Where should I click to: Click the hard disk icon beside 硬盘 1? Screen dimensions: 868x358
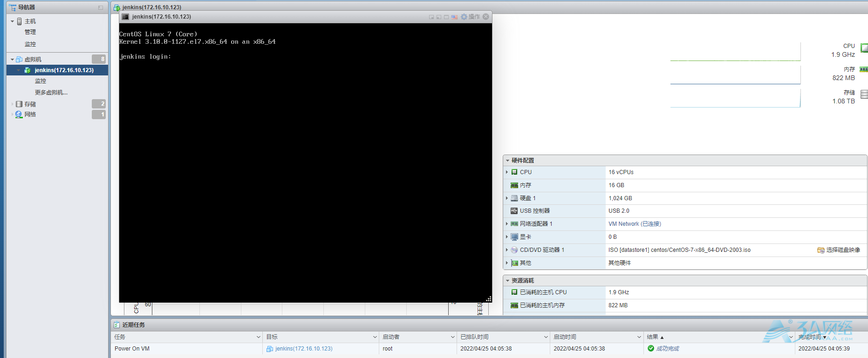coord(514,198)
